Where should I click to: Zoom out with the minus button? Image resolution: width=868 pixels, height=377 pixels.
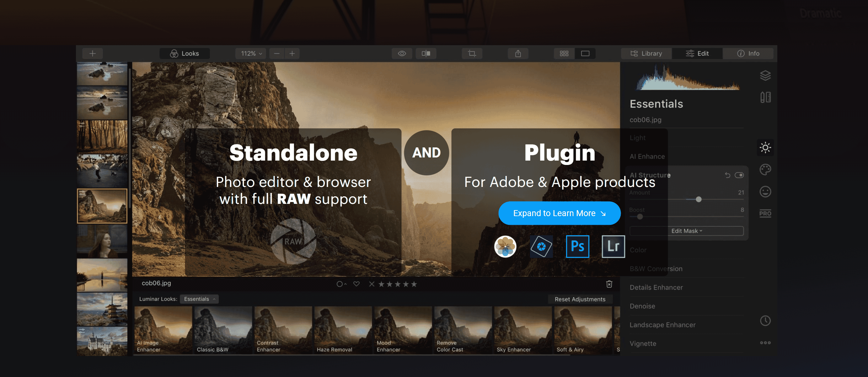click(x=277, y=54)
